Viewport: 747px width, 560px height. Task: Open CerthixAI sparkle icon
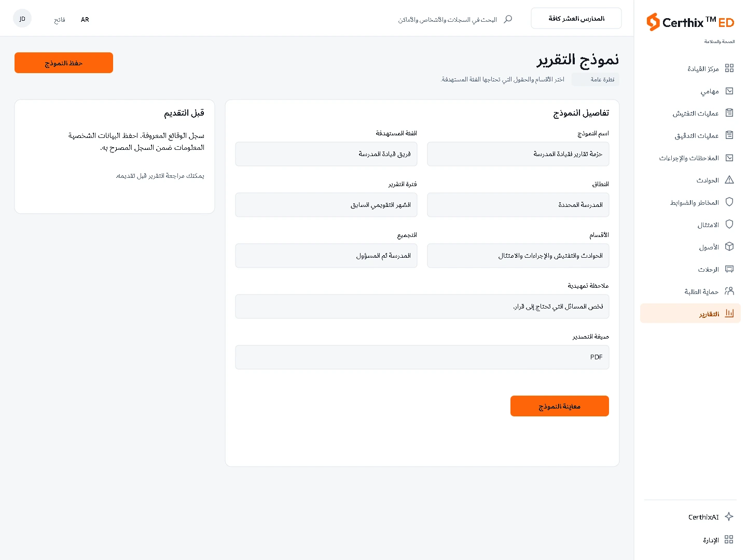tap(729, 516)
